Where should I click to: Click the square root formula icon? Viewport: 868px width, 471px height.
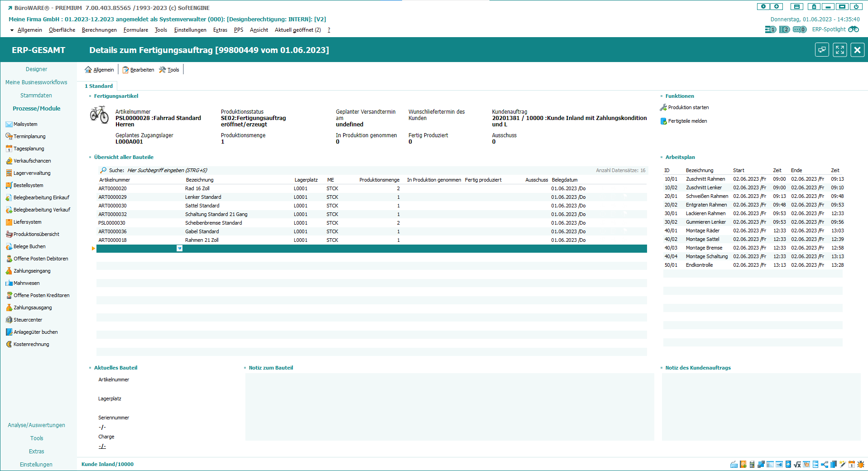797,464
